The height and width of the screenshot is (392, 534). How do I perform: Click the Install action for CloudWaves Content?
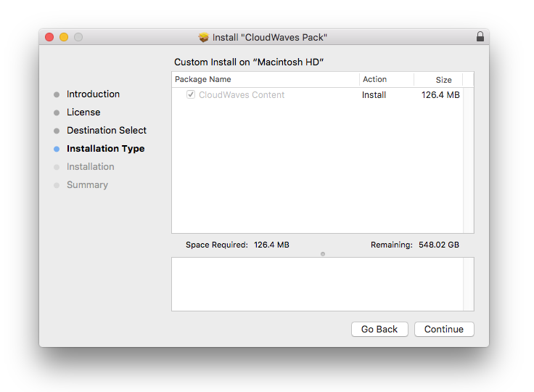pyautogui.click(x=374, y=95)
